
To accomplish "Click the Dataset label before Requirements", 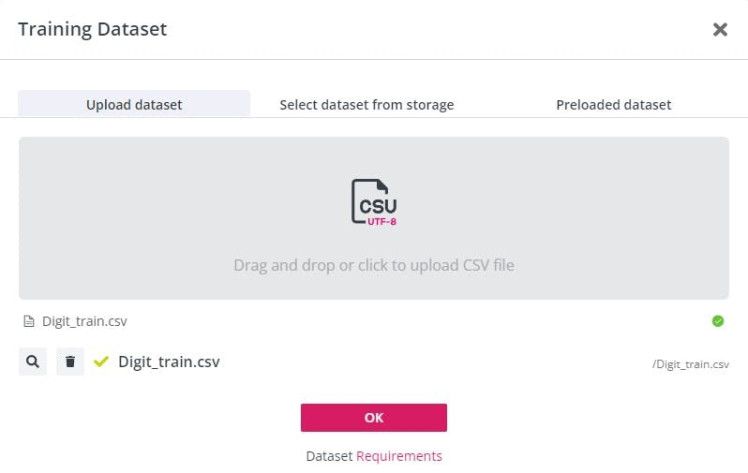I will [329, 456].
